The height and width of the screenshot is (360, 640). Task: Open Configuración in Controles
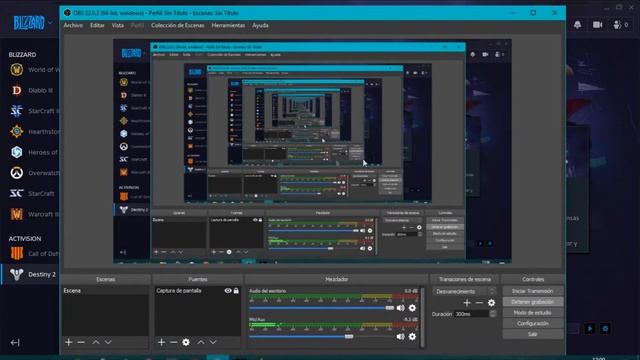(533, 323)
